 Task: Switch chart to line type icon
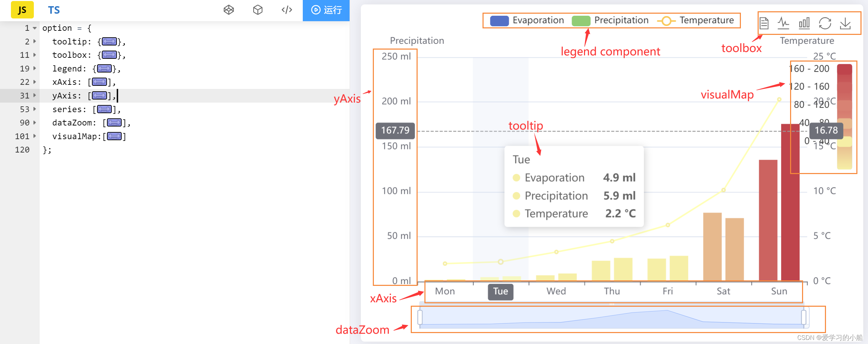click(x=783, y=23)
